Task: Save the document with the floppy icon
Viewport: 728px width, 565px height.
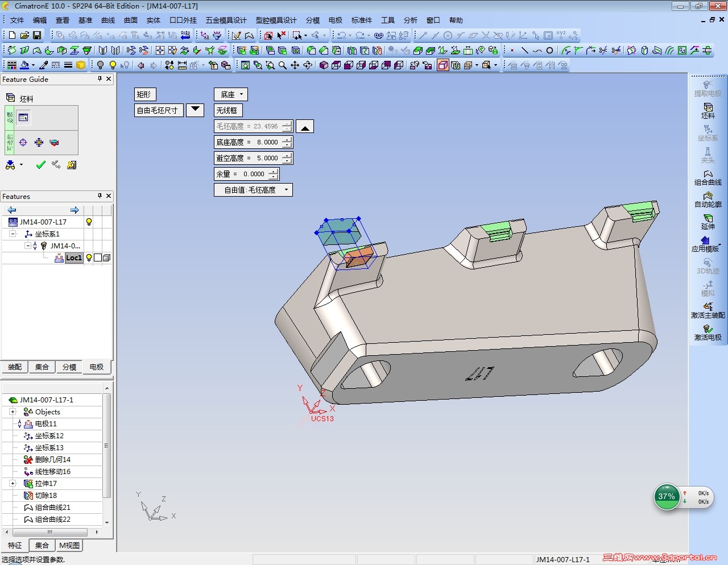Action: tap(37, 35)
